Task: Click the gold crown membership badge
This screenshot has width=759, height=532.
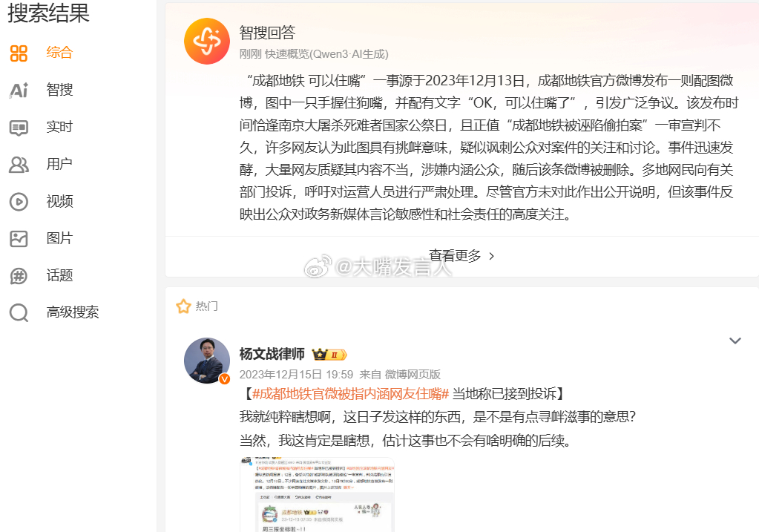Action: 329,355
